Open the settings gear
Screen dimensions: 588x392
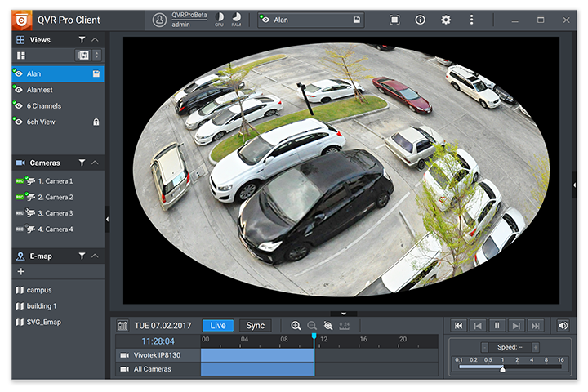coord(446,20)
